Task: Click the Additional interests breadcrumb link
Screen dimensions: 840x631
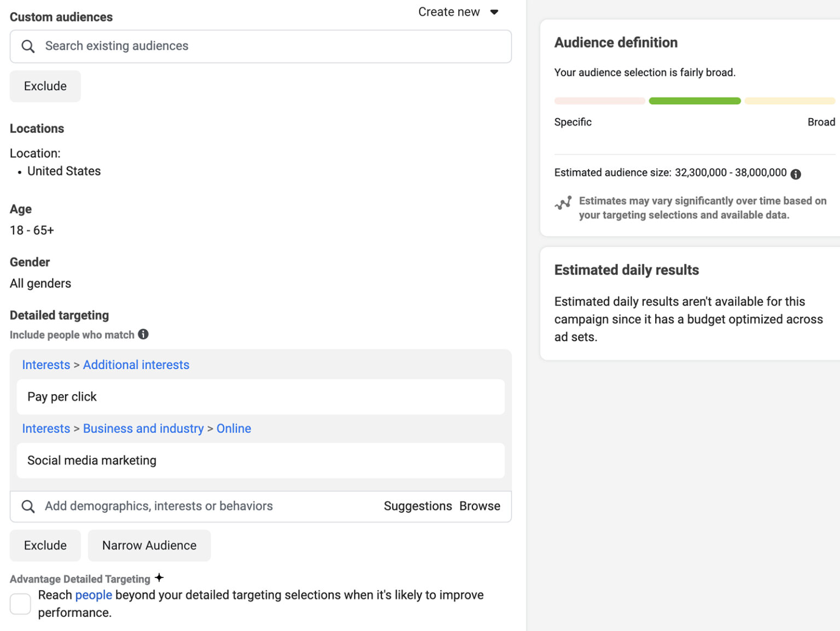Action: [136, 365]
